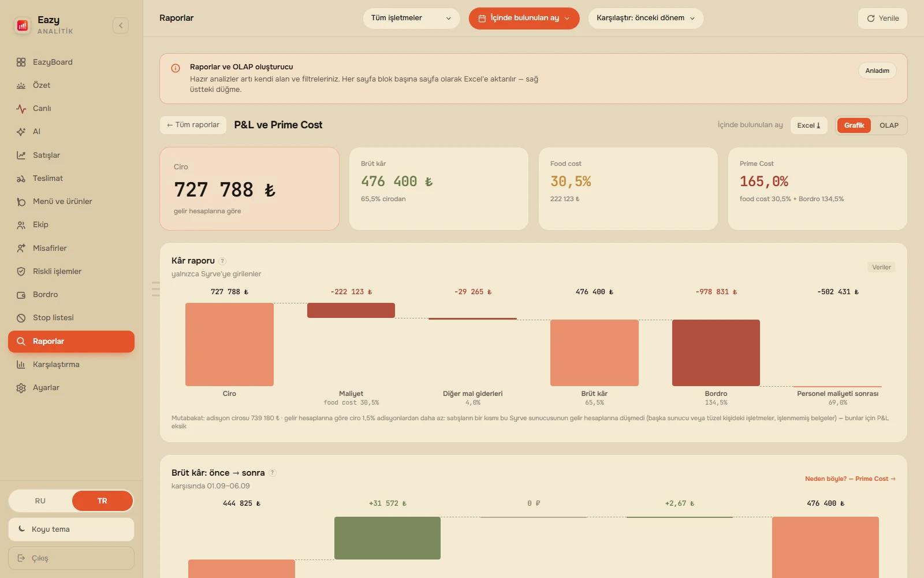
Task: Switch language to RU
Action: pos(40,501)
